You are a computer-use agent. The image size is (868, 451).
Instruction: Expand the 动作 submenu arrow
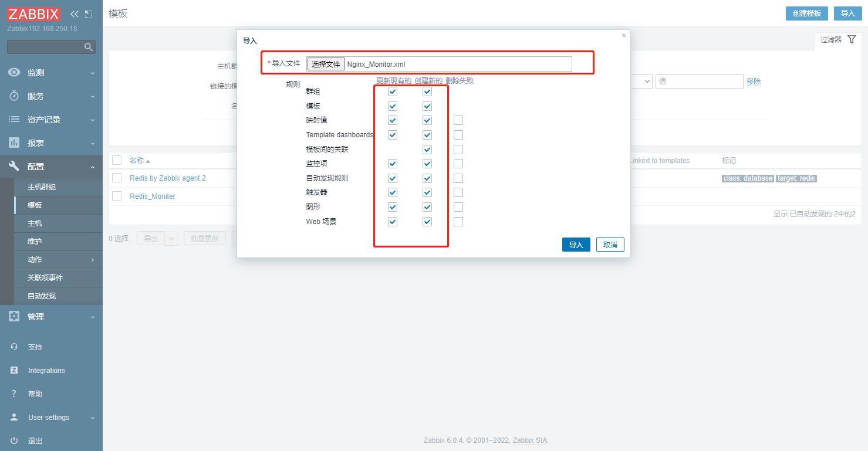point(93,260)
